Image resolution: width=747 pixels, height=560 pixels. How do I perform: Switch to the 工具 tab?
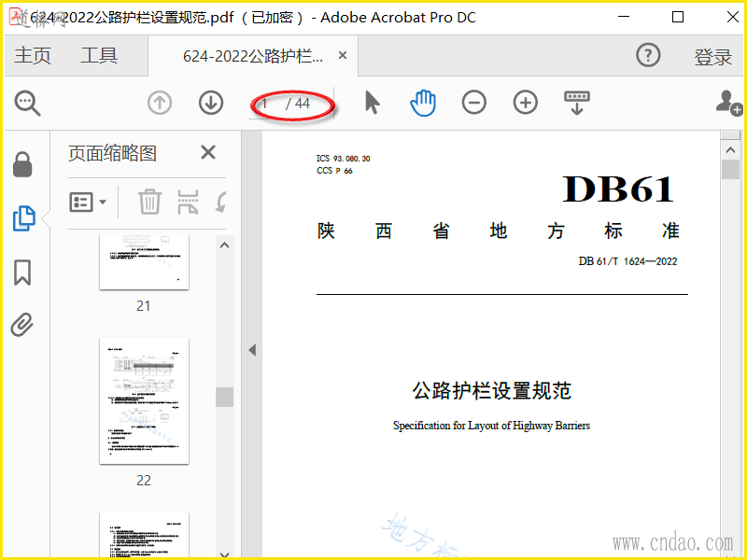pos(99,55)
